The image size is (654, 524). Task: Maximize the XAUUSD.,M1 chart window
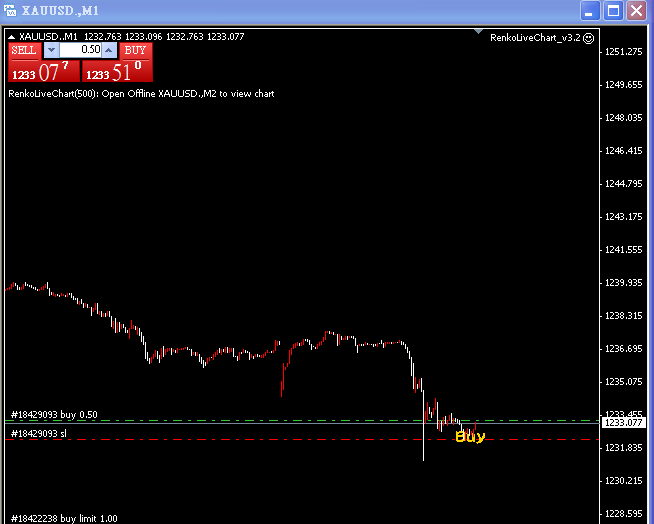[x=614, y=10]
